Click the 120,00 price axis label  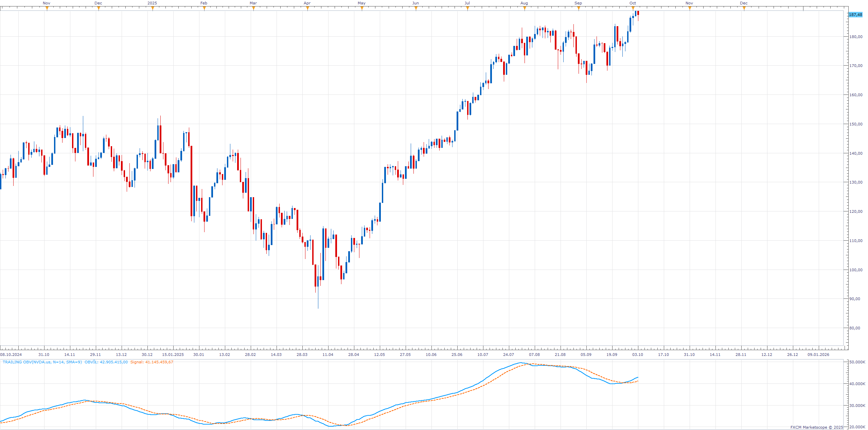coord(856,211)
